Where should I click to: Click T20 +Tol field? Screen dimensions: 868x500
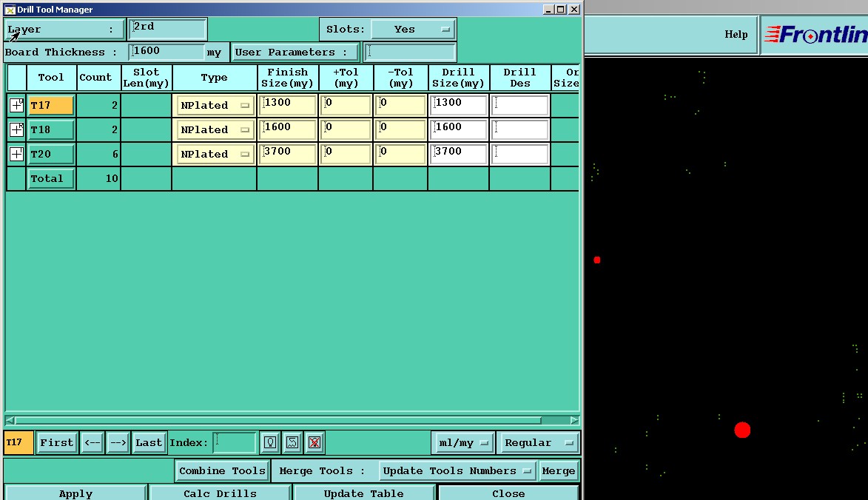[346, 154]
